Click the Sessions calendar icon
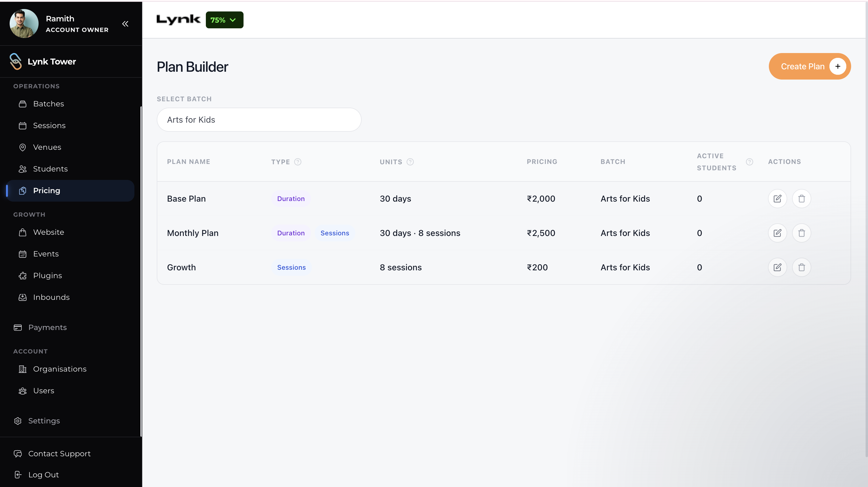 (x=23, y=126)
